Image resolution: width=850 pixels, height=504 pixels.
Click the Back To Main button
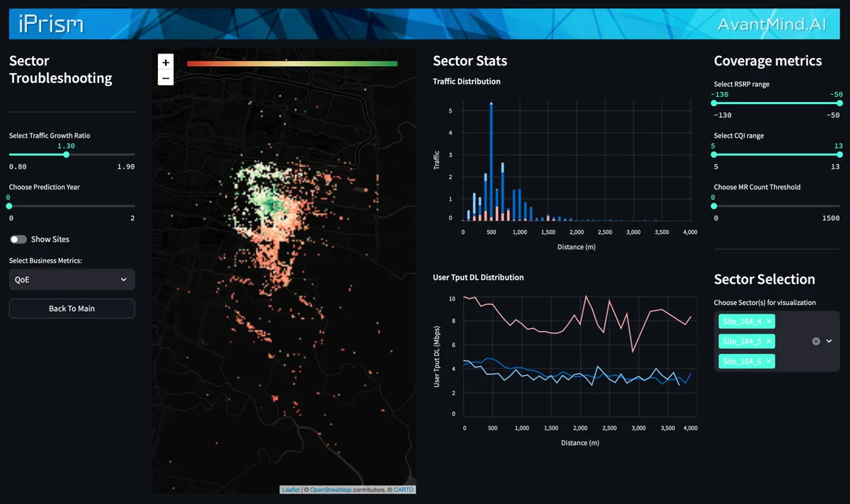point(71,308)
